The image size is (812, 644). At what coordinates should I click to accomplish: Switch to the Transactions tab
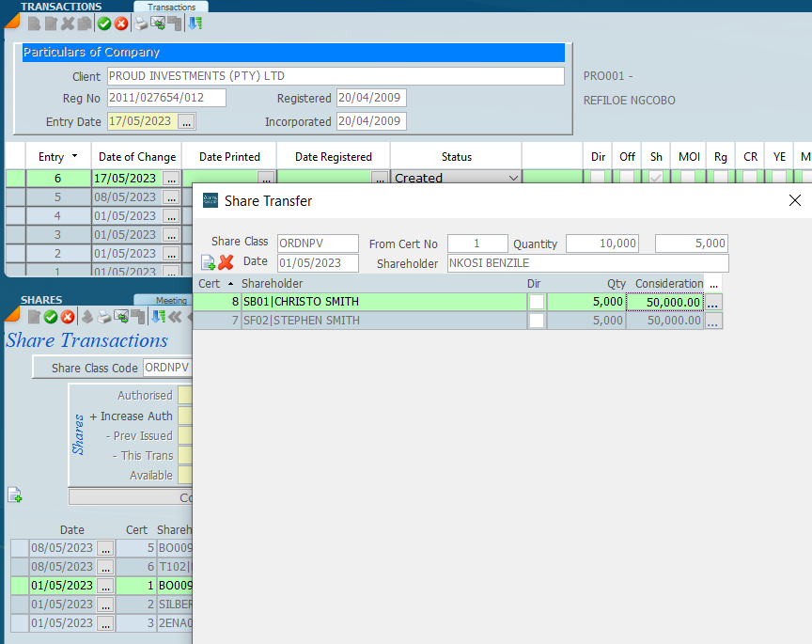tap(172, 8)
